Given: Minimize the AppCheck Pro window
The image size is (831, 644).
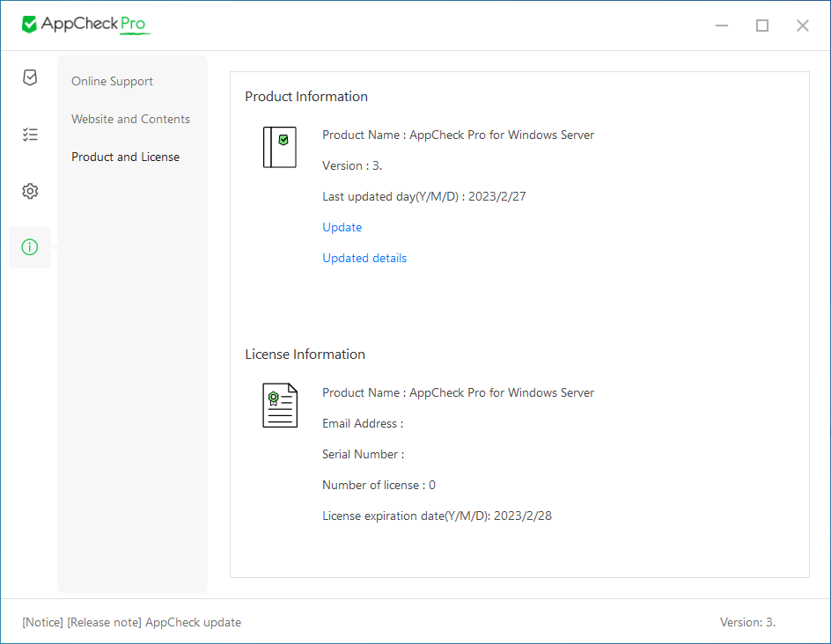Looking at the screenshot, I should [722, 26].
